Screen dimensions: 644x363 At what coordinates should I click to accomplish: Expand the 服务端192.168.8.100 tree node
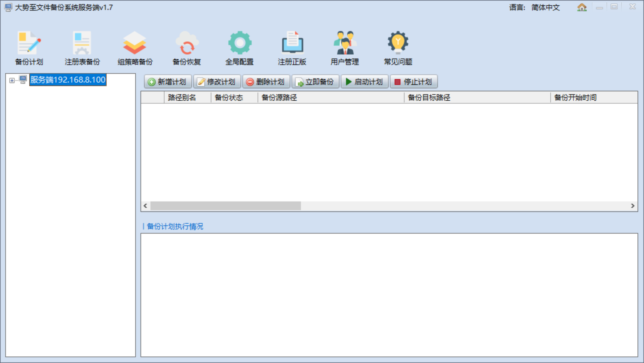pos(12,80)
